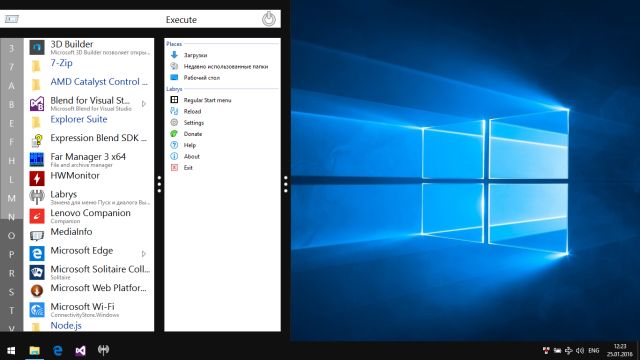Click the keyboard icon in Execute bar

click(x=11, y=19)
